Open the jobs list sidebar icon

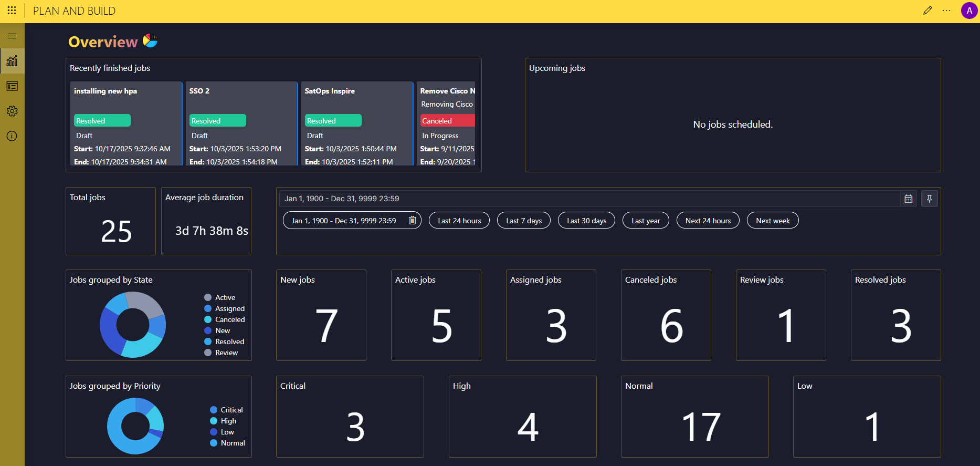click(12, 86)
